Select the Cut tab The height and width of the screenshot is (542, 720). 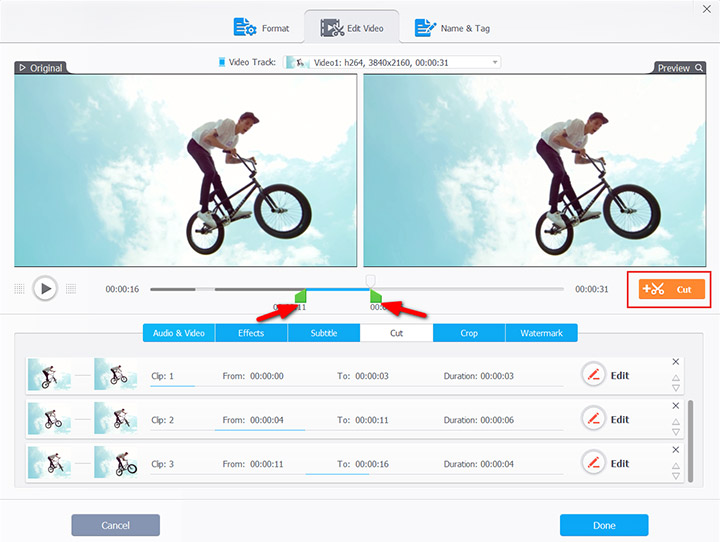(396, 333)
